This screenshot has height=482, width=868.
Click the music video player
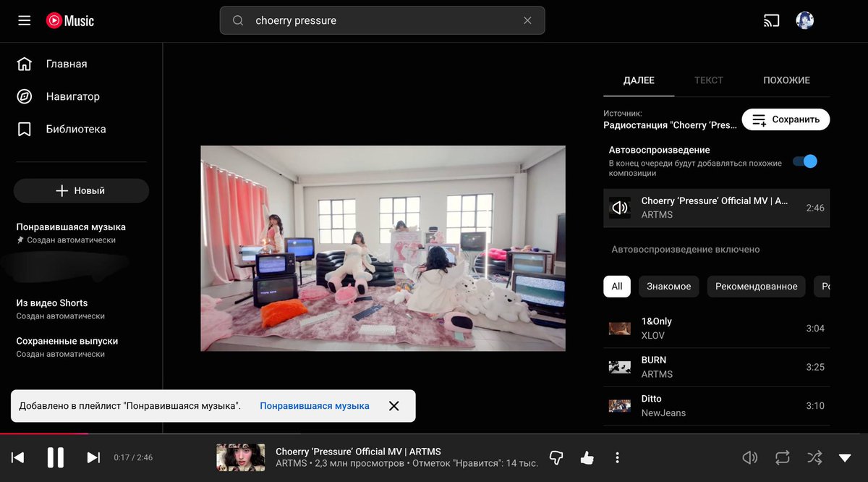click(383, 248)
